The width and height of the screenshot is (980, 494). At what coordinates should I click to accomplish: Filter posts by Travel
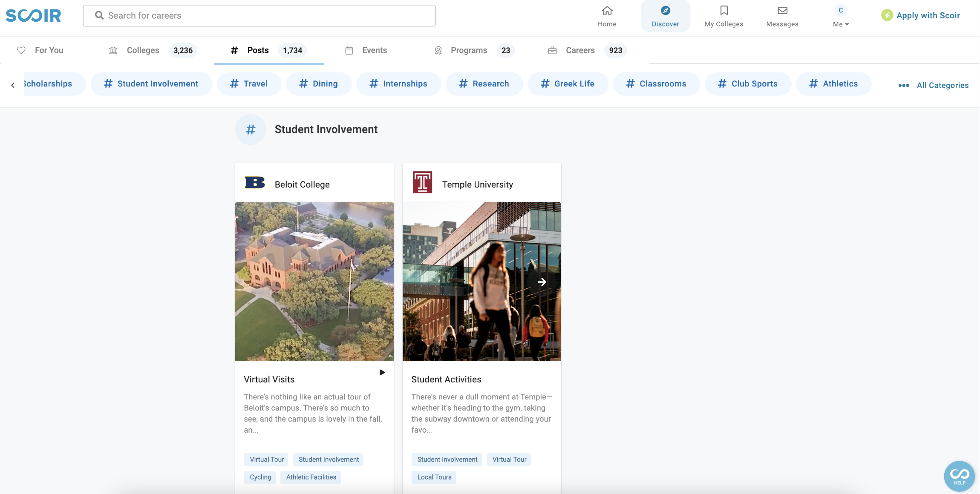point(249,84)
